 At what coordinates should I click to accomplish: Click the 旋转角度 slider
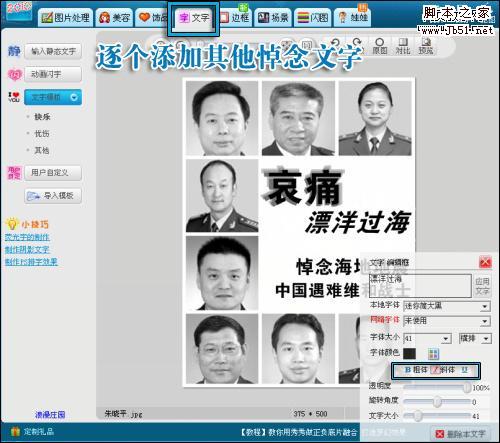tap(437, 402)
